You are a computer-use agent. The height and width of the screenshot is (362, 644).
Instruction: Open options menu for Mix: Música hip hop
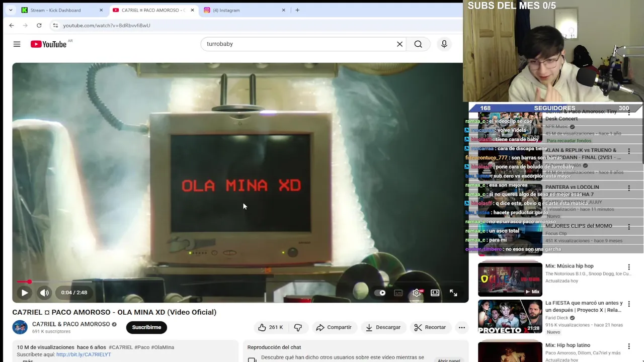click(629, 267)
